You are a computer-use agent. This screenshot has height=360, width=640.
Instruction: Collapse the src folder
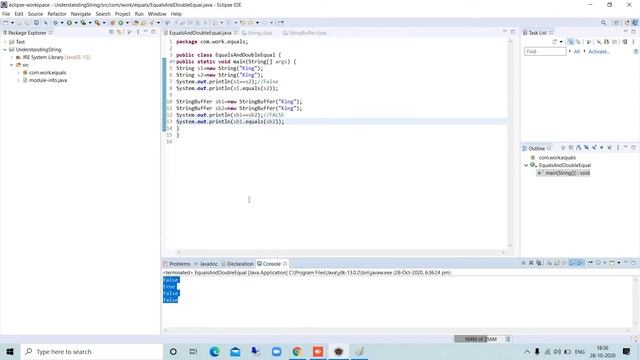(x=12, y=65)
